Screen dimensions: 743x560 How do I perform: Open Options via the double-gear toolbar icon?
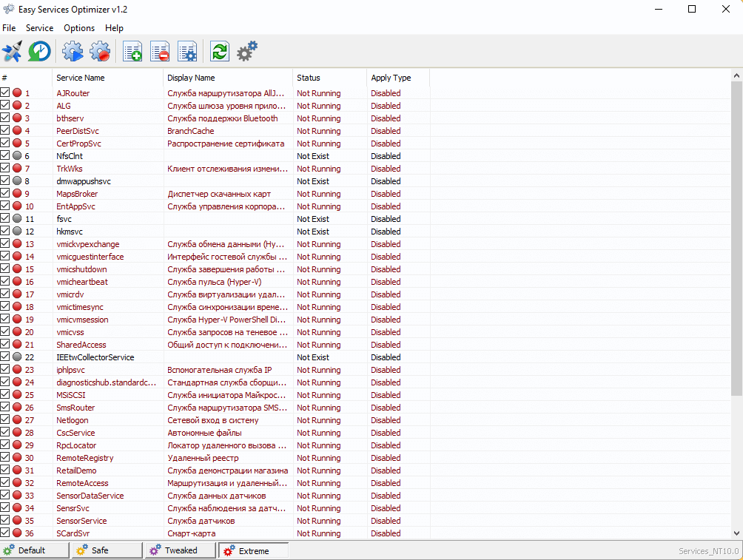tap(247, 51)
